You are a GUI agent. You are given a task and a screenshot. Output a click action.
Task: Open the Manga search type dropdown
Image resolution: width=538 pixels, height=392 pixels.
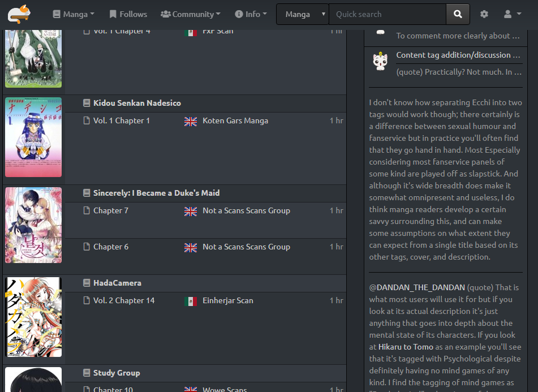pyautogui.click(x=302, y=14)
